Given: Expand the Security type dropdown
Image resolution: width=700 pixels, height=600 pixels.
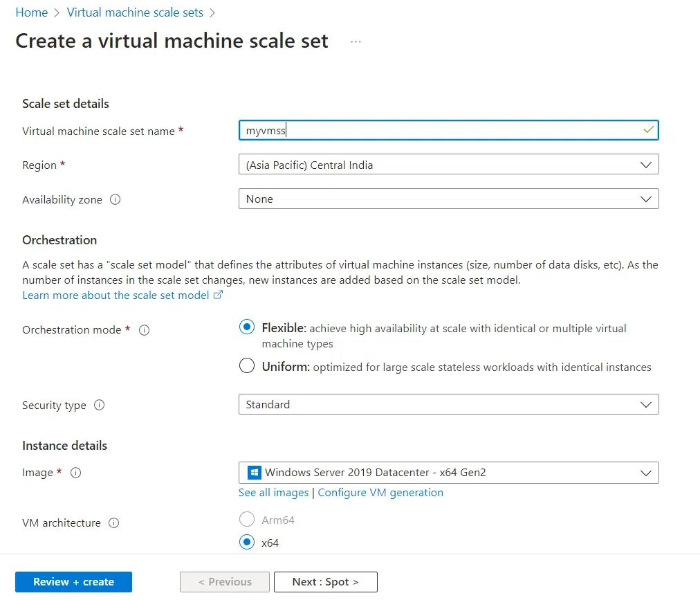Looking at the screenshot, I should click(x=448, y=404).
